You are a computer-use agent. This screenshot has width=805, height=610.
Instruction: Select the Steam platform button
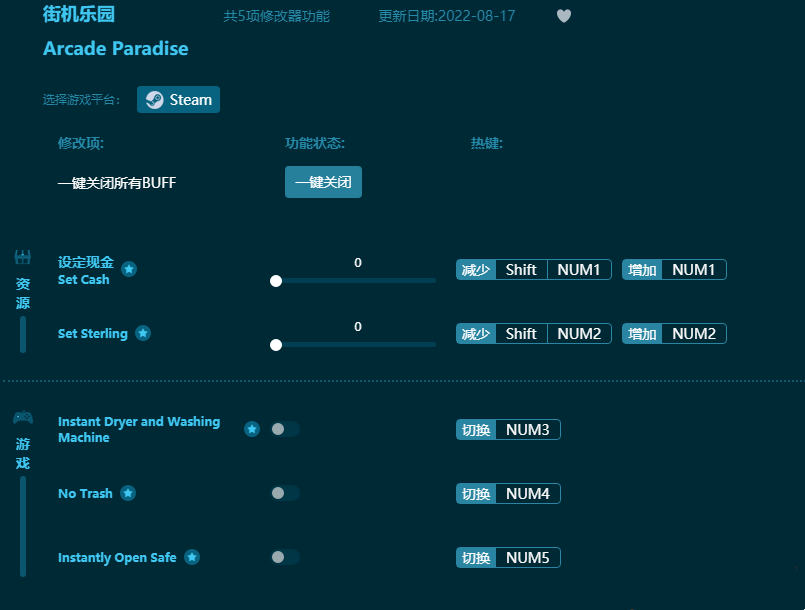178,100
